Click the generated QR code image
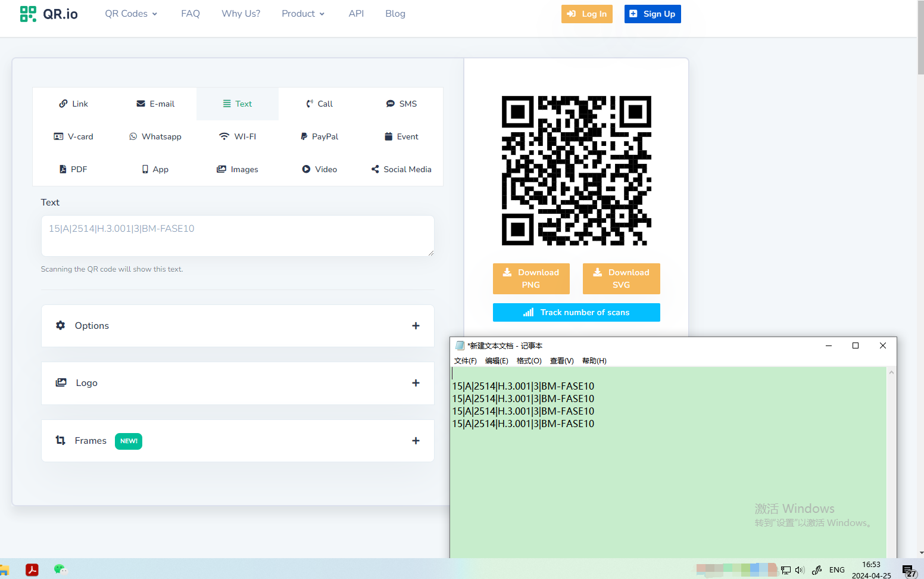924x579 pixels. click(x=576, y=170)
